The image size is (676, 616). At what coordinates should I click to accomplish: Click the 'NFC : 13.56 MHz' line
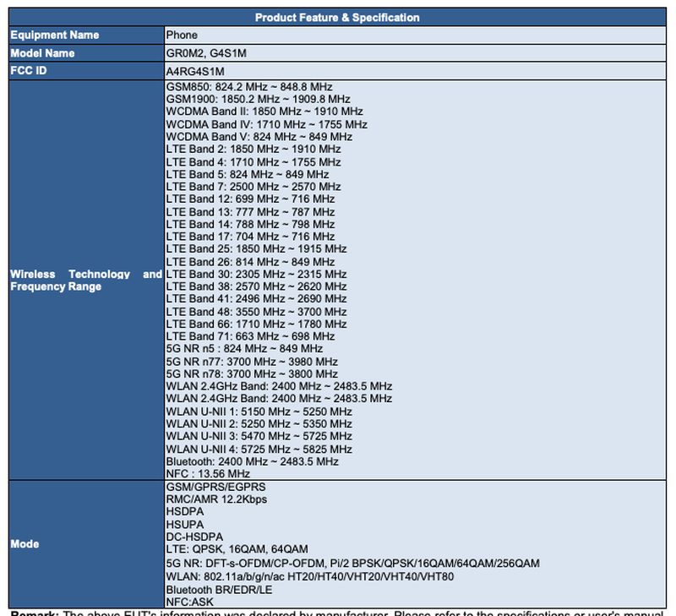click(x=208, y=474)
